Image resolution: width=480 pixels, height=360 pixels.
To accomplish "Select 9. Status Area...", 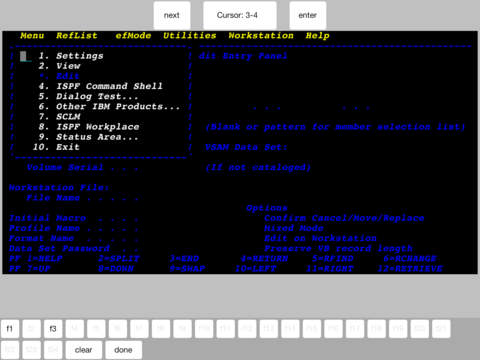I will click(88, 137).
